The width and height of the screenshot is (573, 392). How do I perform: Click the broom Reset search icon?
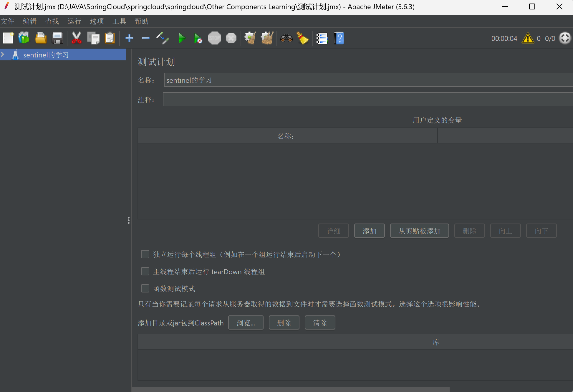tap(303, 38)
